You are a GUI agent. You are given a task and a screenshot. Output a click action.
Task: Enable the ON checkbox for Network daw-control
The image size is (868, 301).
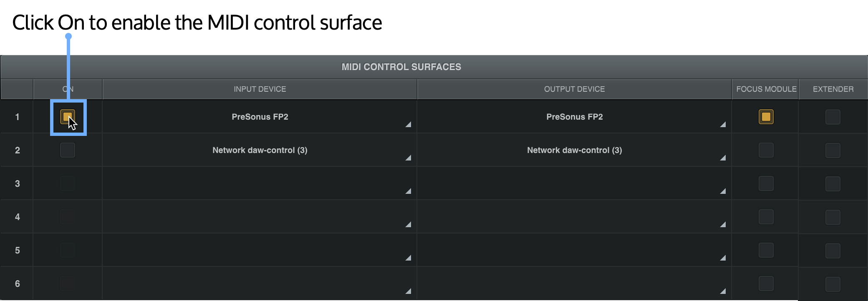(67, 150)
